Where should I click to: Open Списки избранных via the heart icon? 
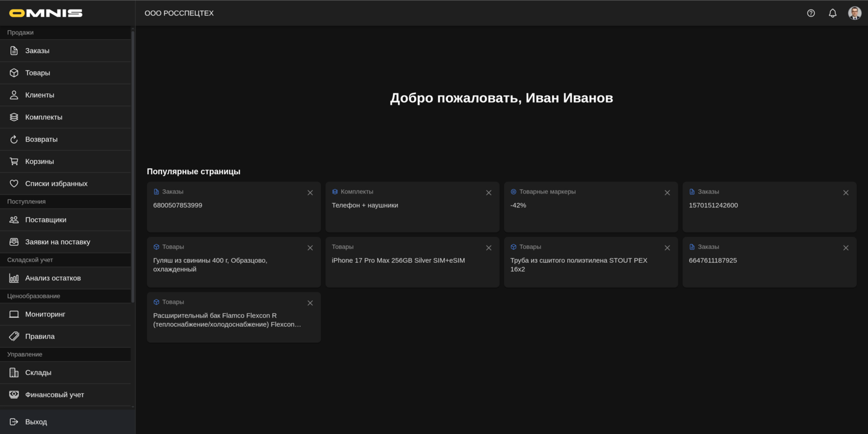click(x=13, y=183)
